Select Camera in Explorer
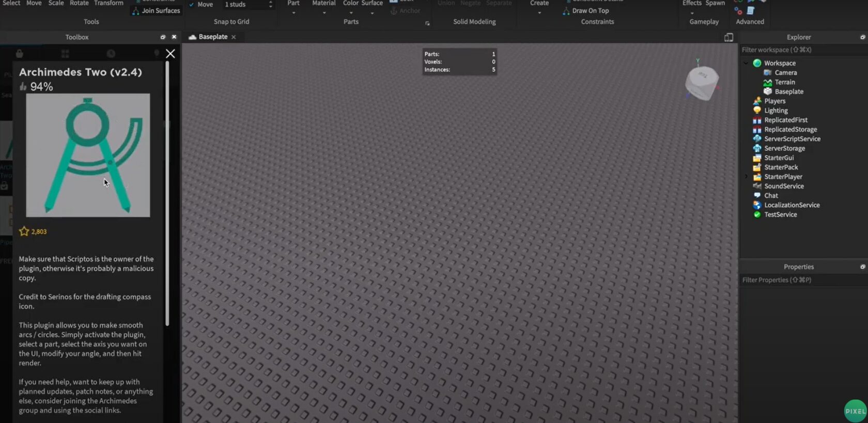Image resolution: width=868 pixels, height=423 pixels. tap(785, 73)
